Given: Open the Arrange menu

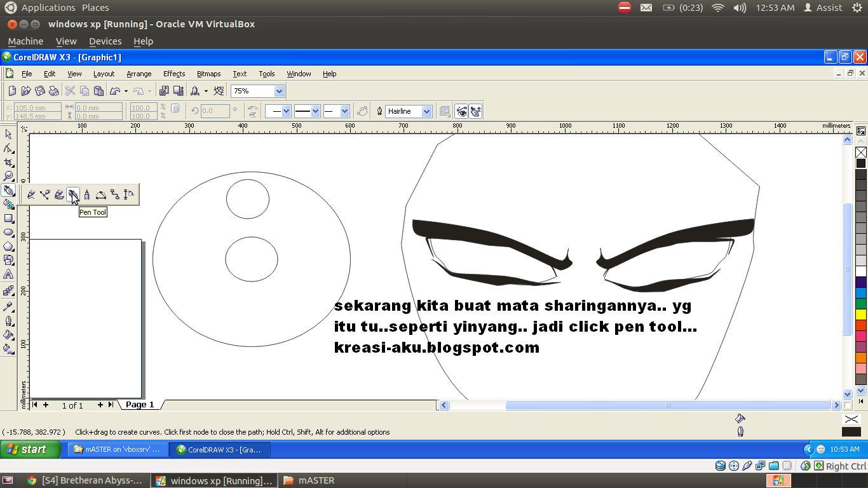Looking at the screenshot, I should pos(139,74).
